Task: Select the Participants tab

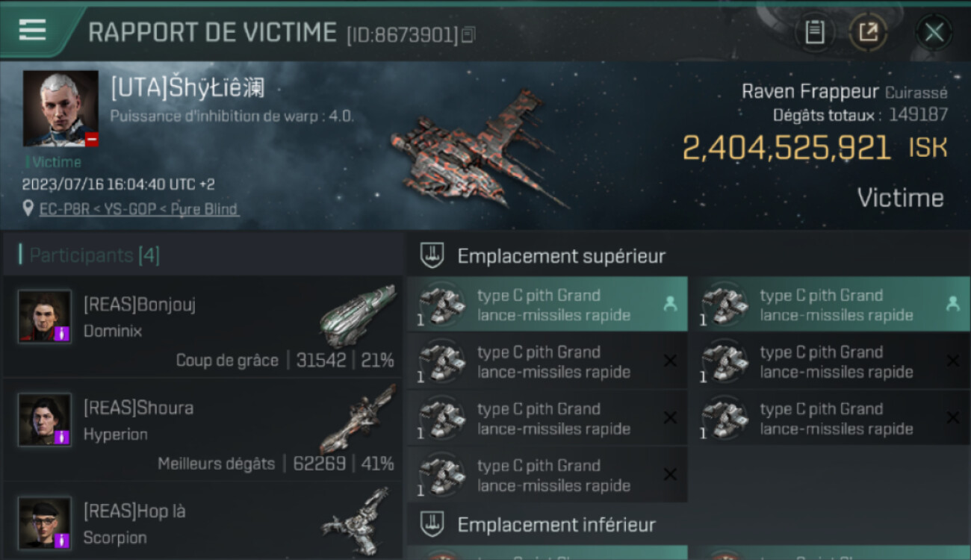Action: (94, 256)
